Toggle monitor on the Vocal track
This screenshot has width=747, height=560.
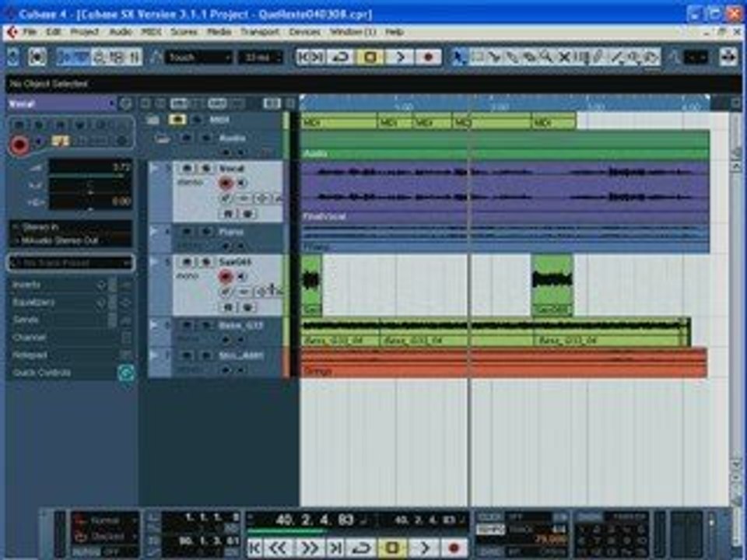[x=241, y=184]
